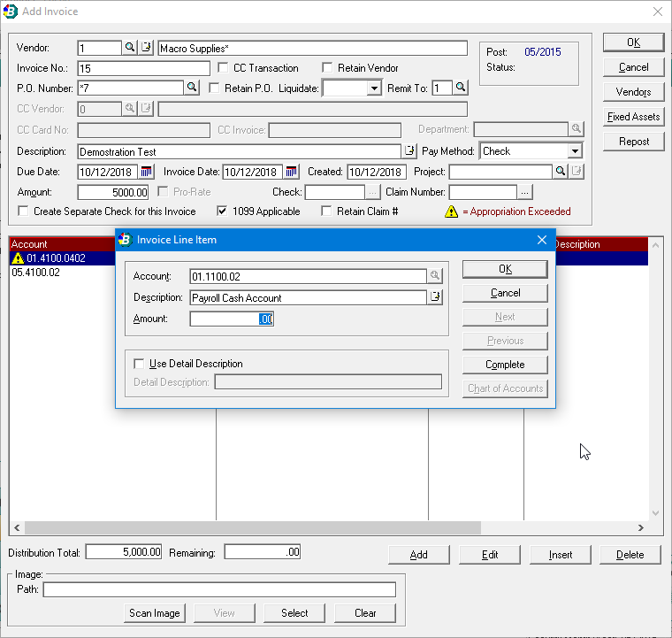Open Remit To lookup magnifier
This screenshot has width=672, height=638.
[x=461, y=88]
